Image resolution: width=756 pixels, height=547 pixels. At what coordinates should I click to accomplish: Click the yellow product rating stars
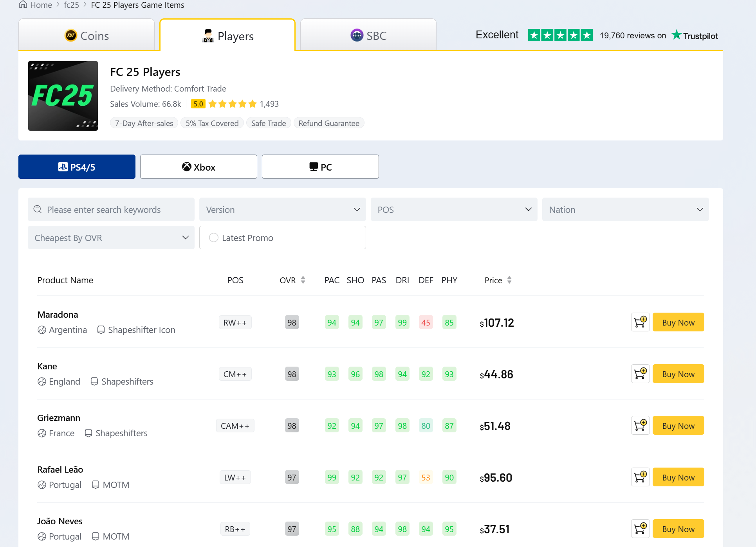point(233,104)
